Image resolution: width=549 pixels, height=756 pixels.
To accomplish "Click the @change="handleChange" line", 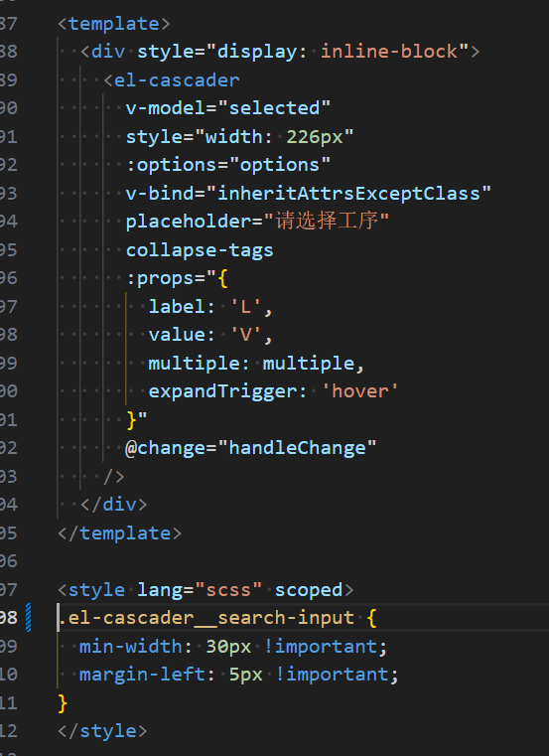I will 250,448.
